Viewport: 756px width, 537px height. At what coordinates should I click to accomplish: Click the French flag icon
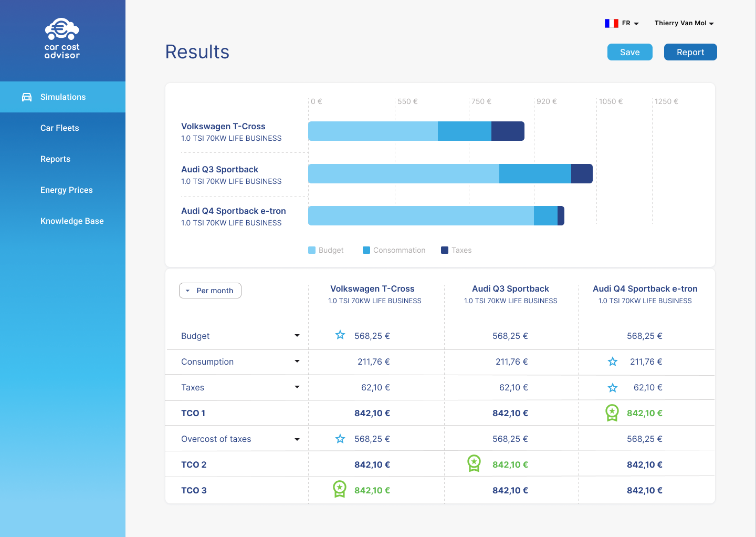click(x=611, y=23)
